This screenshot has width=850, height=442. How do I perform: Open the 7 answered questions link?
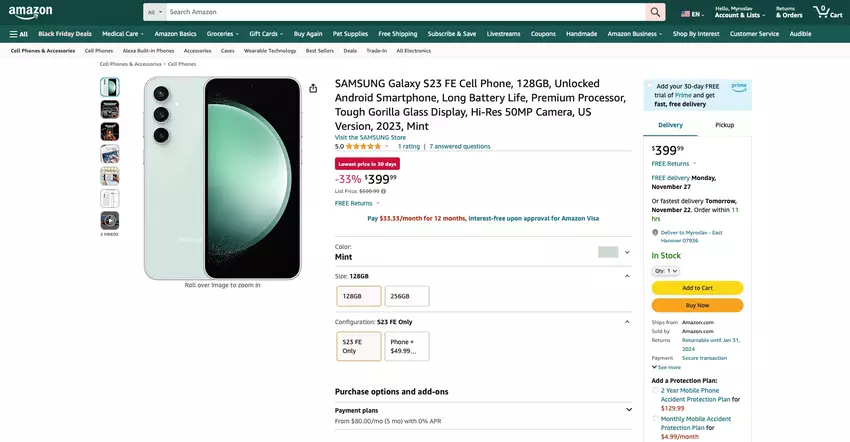[460, 146]
